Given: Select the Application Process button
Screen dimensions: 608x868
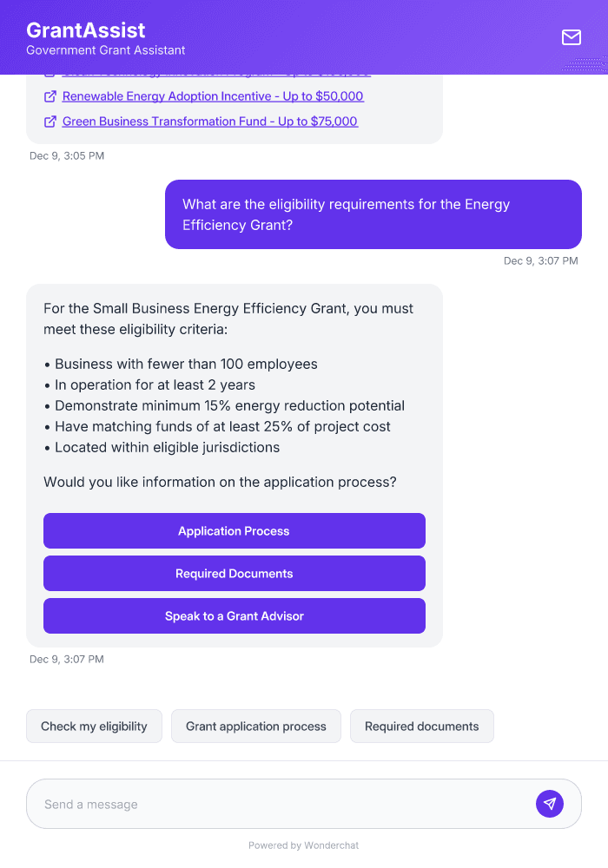Looking at the screenshot, I should [234, 530].
